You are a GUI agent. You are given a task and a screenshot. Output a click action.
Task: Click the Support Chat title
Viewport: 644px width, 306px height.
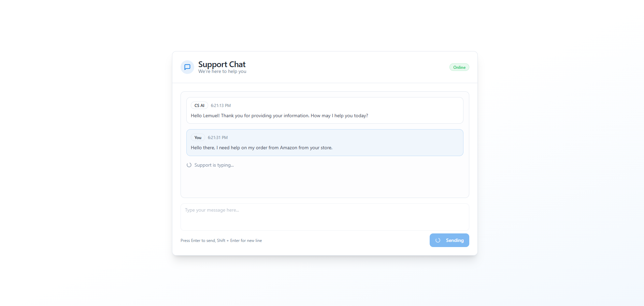[222, 64]
